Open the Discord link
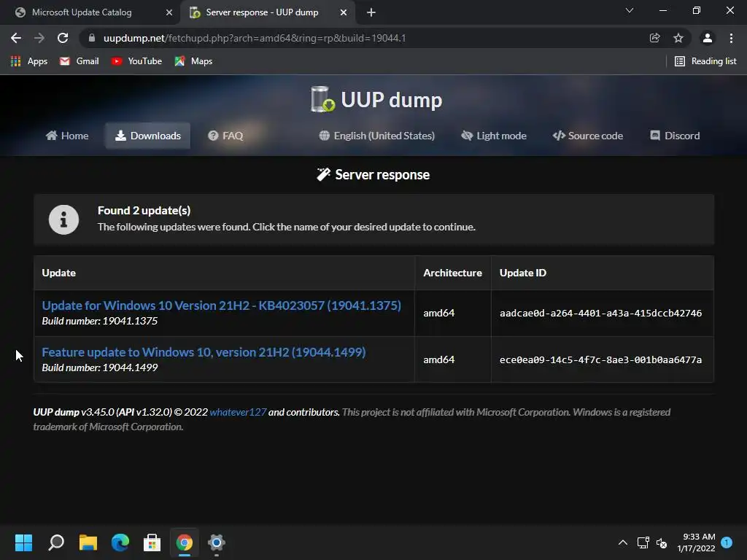747x560 pixels. coord(675,136)
